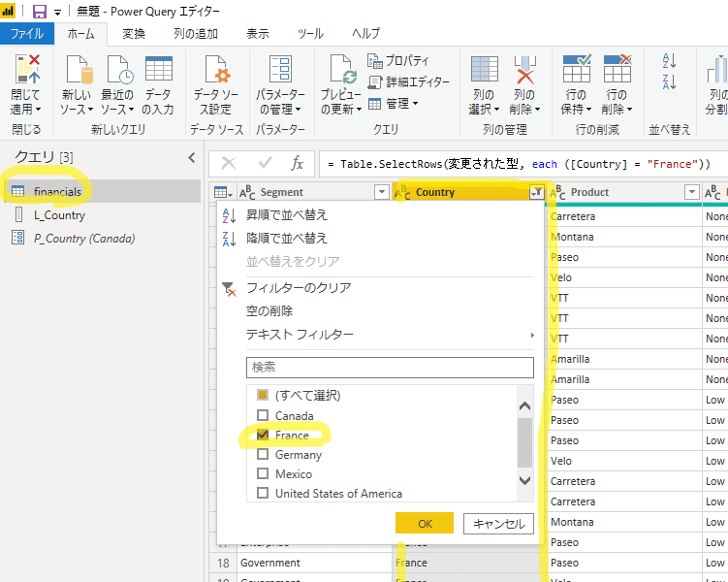Open the Product column filter dropdown
This screenshot has width=728, height=582.
[691, 192]
